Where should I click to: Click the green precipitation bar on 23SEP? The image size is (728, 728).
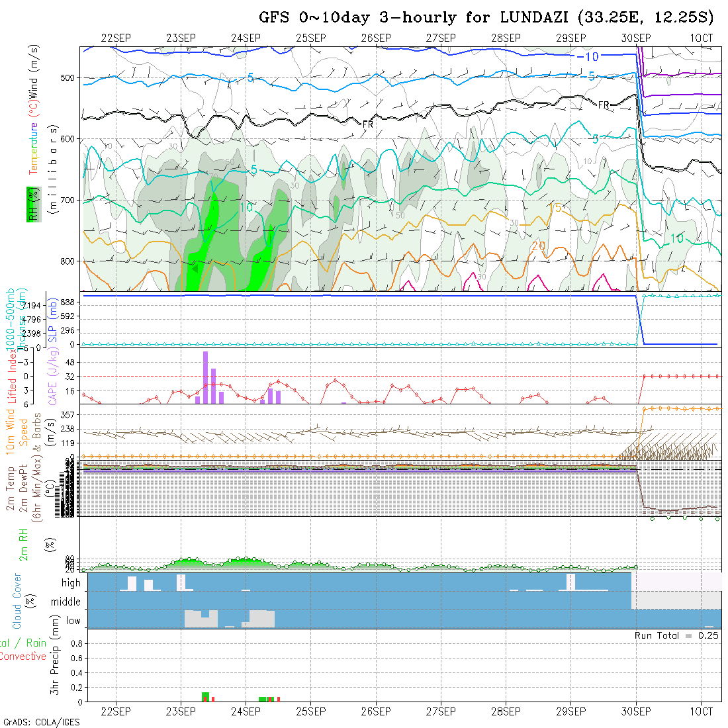tap(205, 696)
